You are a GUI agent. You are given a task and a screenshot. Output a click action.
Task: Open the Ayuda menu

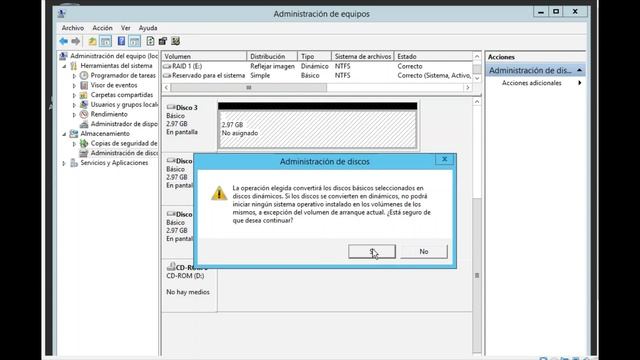[x=148, y=28]
